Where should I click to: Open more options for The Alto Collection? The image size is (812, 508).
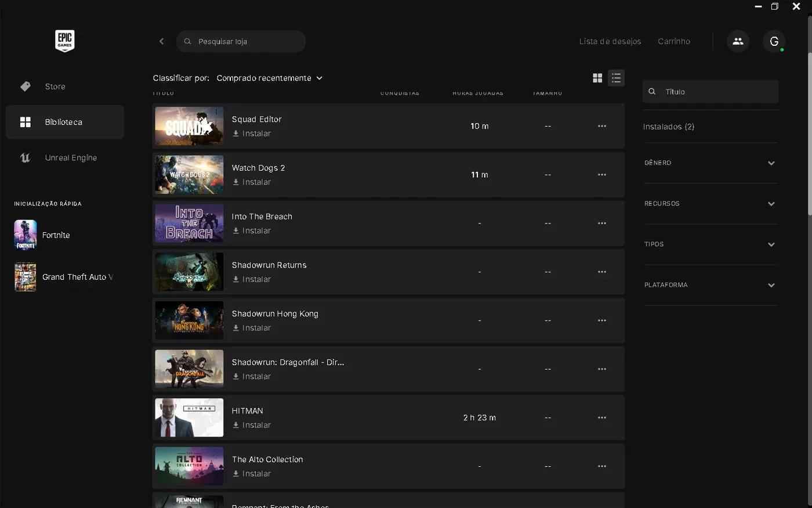point(602,466)
